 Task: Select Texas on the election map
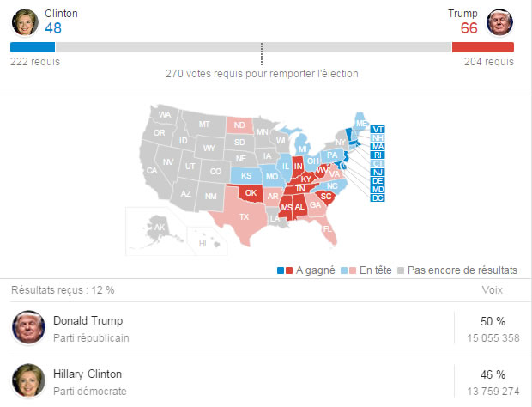click(245, 216)
